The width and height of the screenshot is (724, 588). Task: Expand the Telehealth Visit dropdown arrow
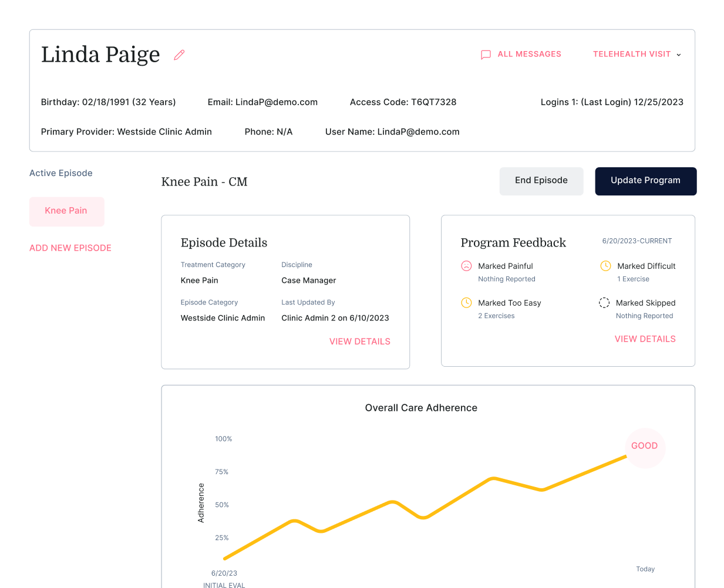[679, 55]
